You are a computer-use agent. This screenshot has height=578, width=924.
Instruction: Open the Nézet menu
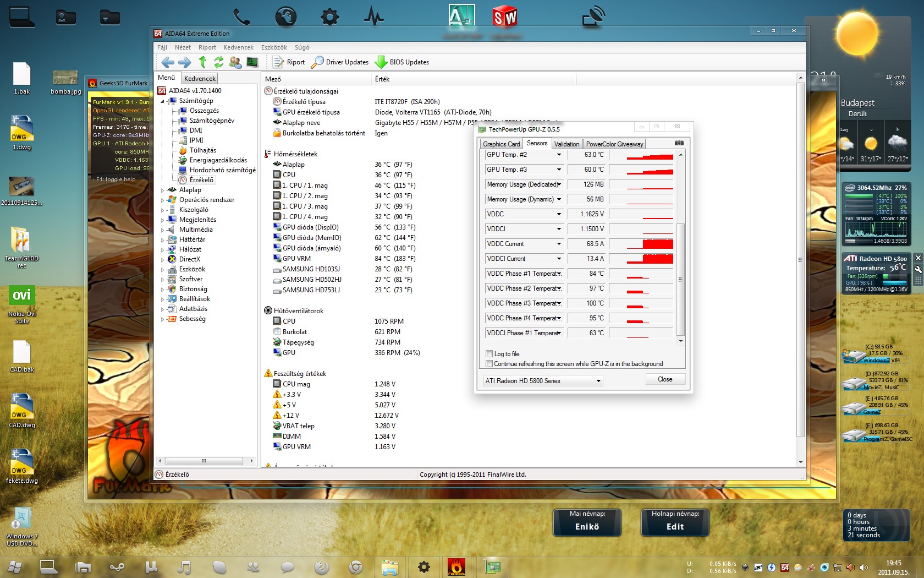183,47
